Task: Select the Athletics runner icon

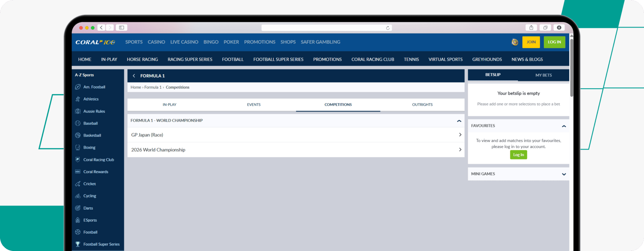Action: click(78, 99)
